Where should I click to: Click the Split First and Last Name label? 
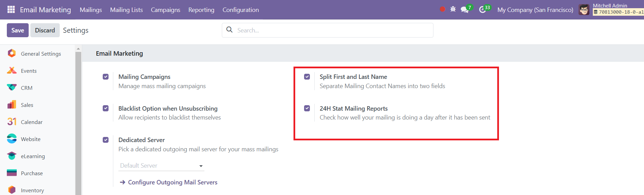353,77
